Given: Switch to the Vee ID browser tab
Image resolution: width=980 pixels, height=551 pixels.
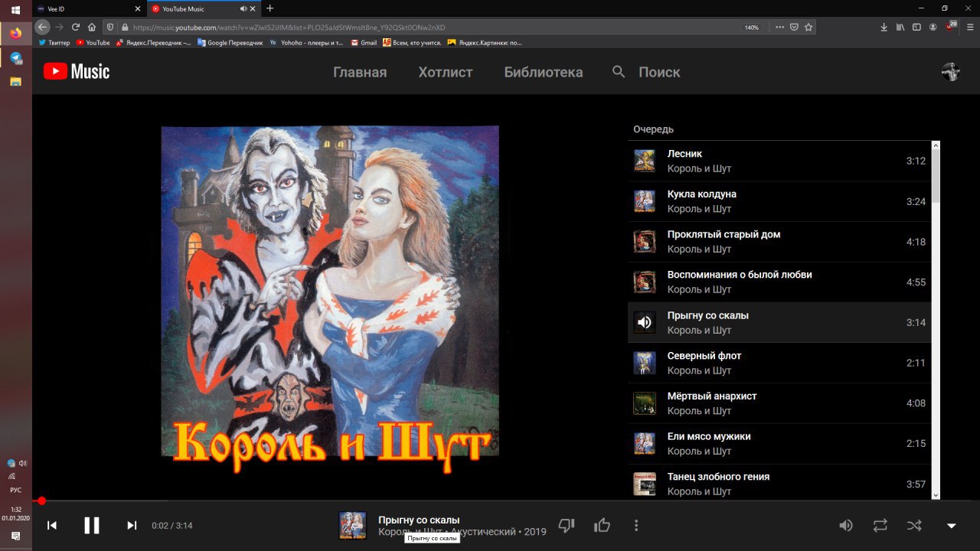Looking at the screenshot, I should click(x=88, y=8).
